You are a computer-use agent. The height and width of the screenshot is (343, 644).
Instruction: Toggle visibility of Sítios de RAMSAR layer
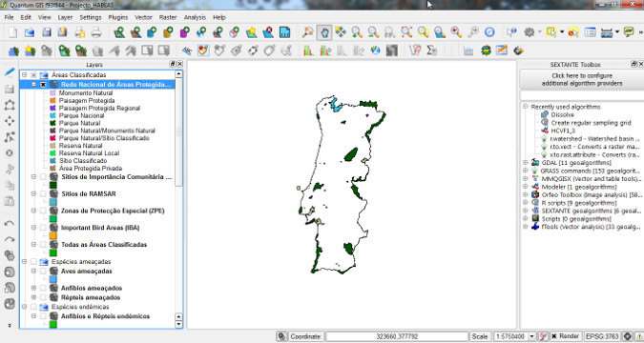(43, 194)
